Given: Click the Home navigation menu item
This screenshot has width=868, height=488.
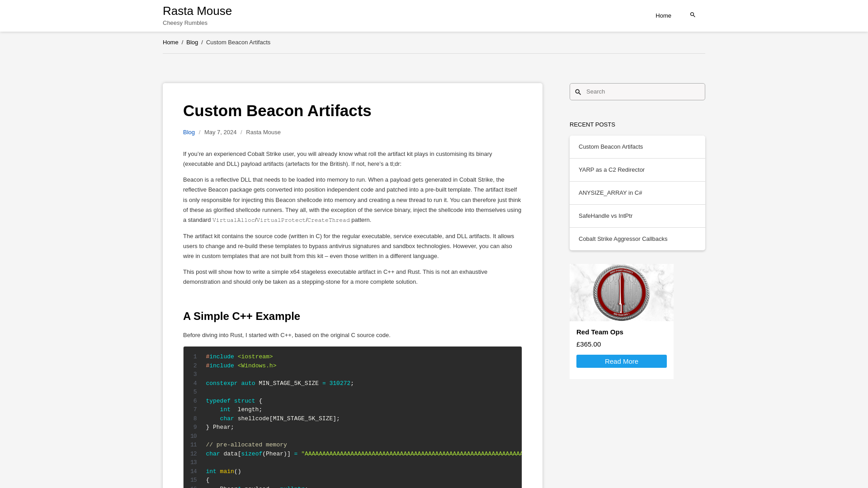Looking at the screenshot, I should 663,15.
